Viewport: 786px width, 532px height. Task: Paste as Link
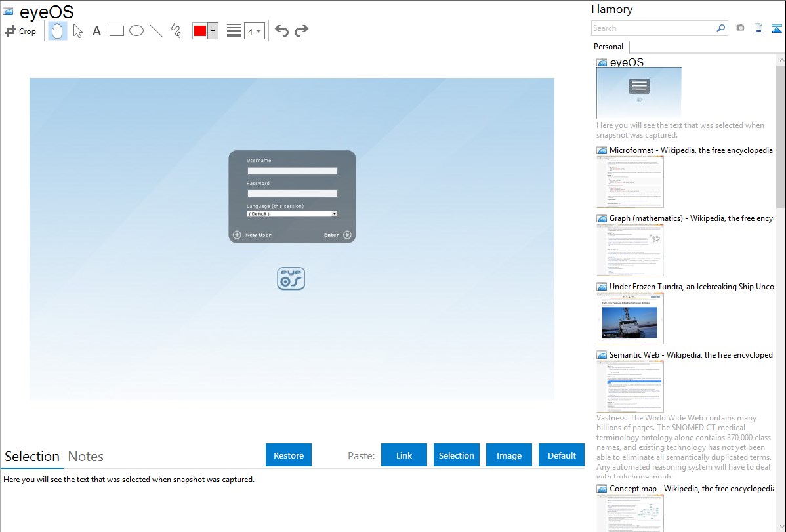pos(404,455)
